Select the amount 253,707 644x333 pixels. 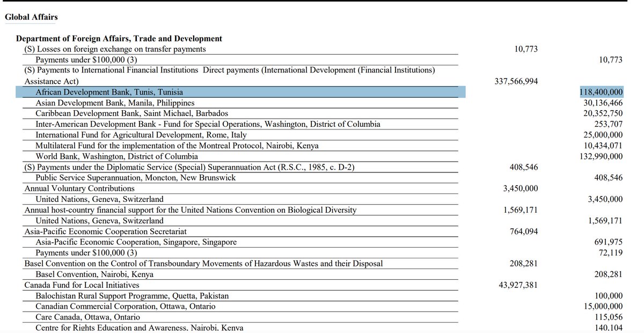pyautogui.click(x=608, y=124)
